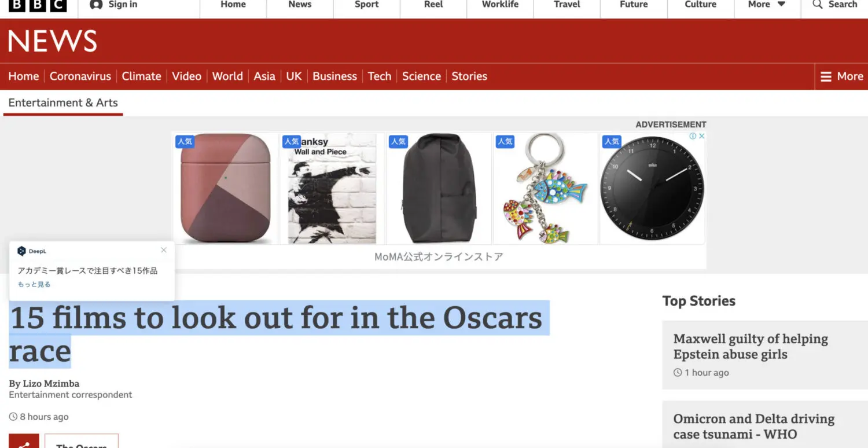The height and width of the screenshot is (448, 868).
Task: Open the Coronavirus news section
Action: point(80,76)
